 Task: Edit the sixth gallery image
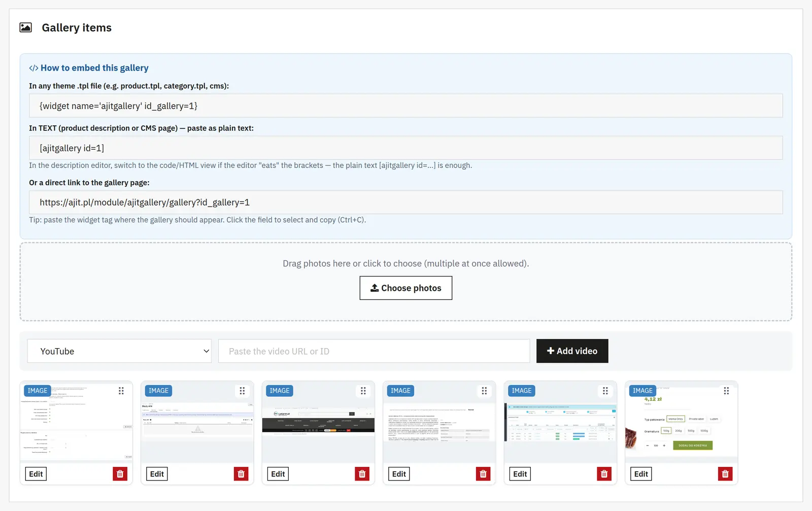[641, 474]
